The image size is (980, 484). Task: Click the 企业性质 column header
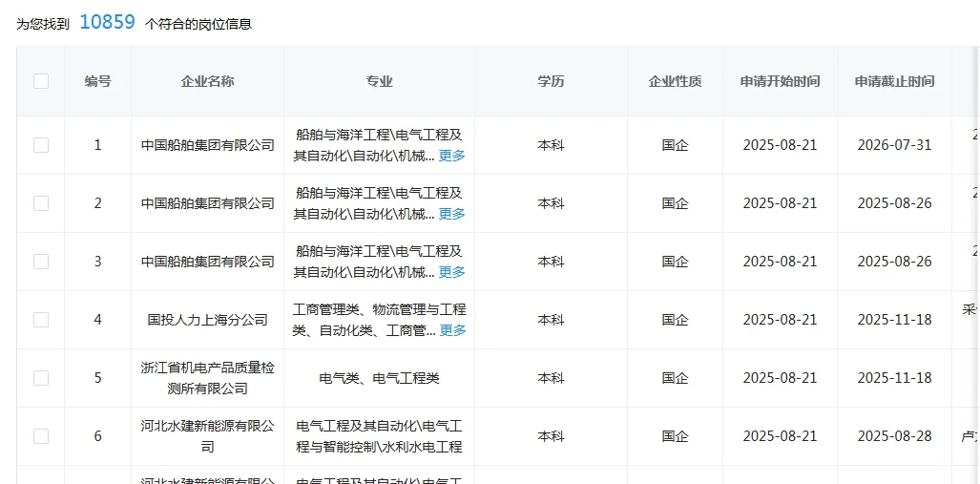(675, 81)
